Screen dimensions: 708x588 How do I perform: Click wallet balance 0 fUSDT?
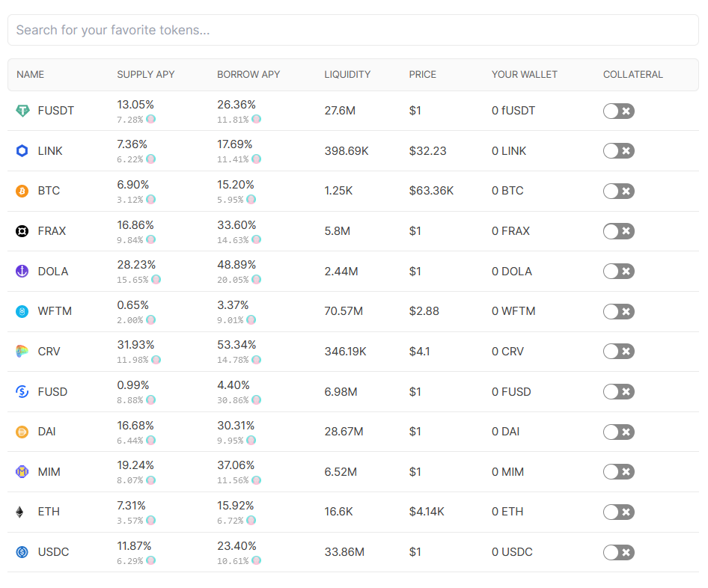[x=513, y=111]
